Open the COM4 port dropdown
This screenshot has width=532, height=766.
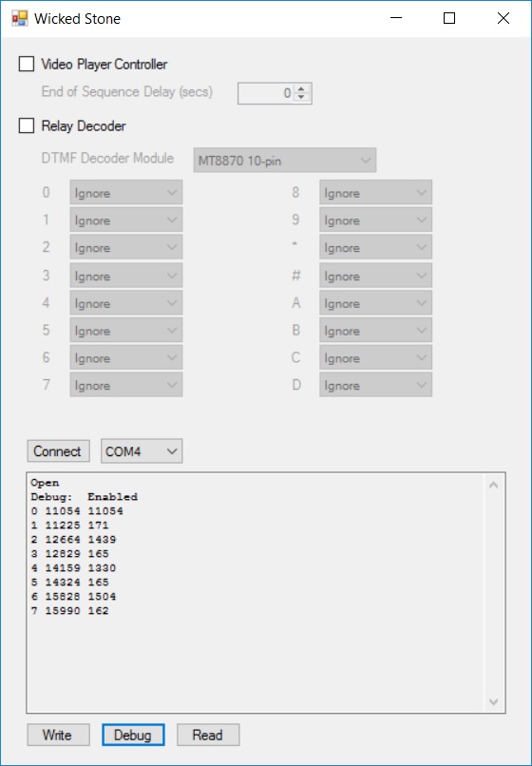coord(142,450)
